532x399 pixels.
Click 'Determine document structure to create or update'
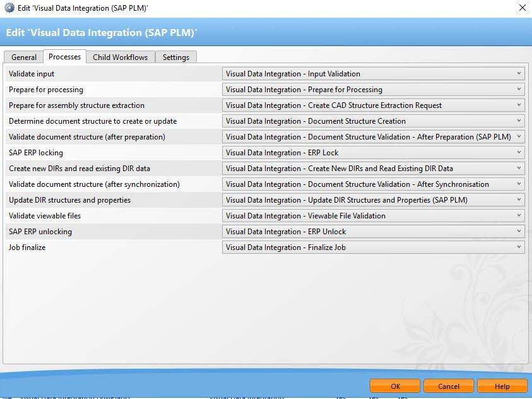pos(93,121)
